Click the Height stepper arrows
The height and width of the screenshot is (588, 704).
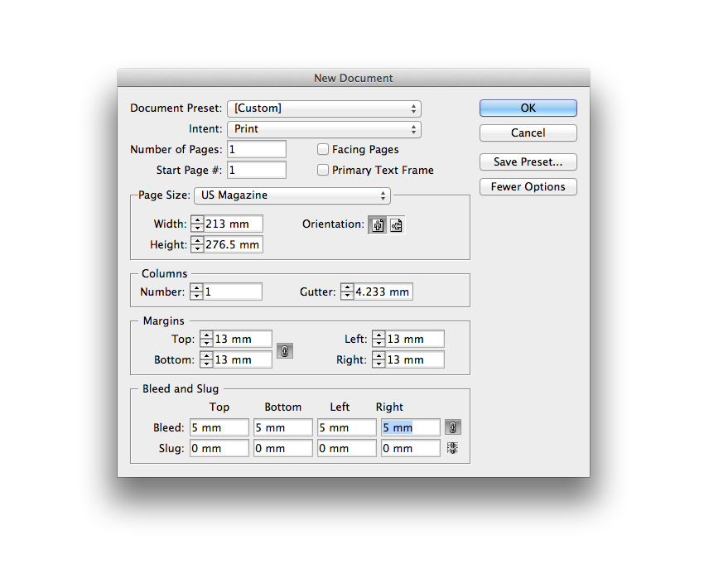point(197,244)
